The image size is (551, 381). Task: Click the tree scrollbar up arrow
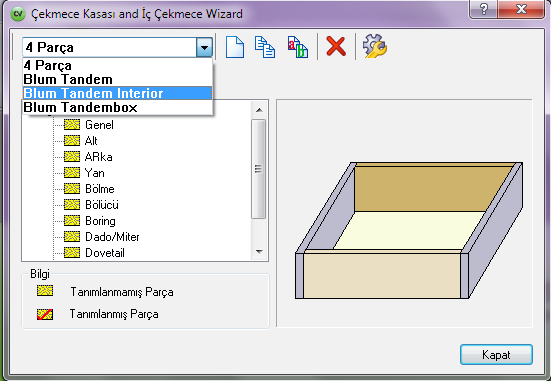click(259, 110)
